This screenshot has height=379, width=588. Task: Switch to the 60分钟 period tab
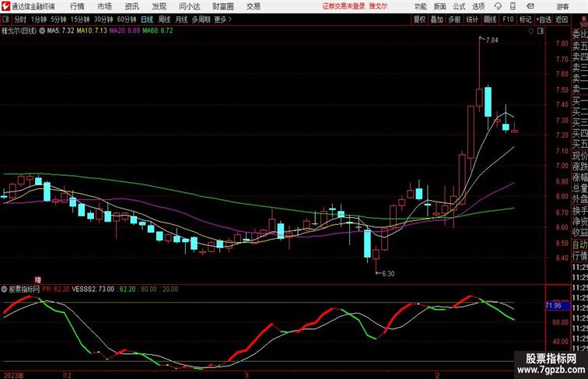coord(127,19)
